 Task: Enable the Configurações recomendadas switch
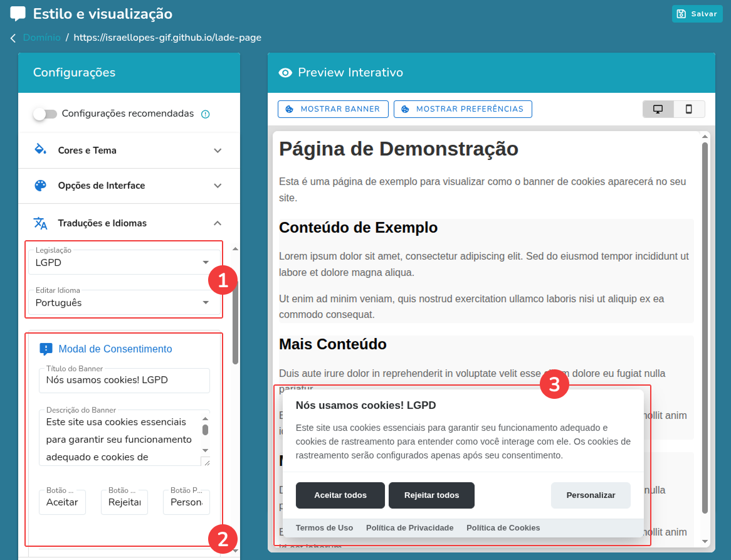point(45,113)
